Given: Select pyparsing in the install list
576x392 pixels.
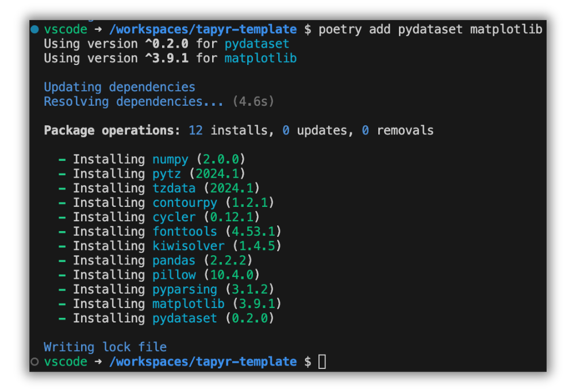Looking at the screenshot, I should coord(185,289).
